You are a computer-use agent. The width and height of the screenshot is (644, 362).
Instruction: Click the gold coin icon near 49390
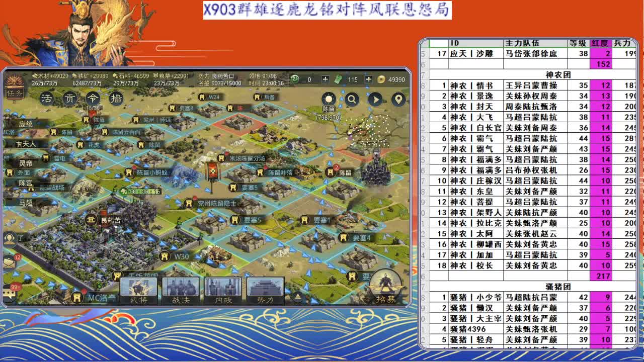tap(381, 79)
